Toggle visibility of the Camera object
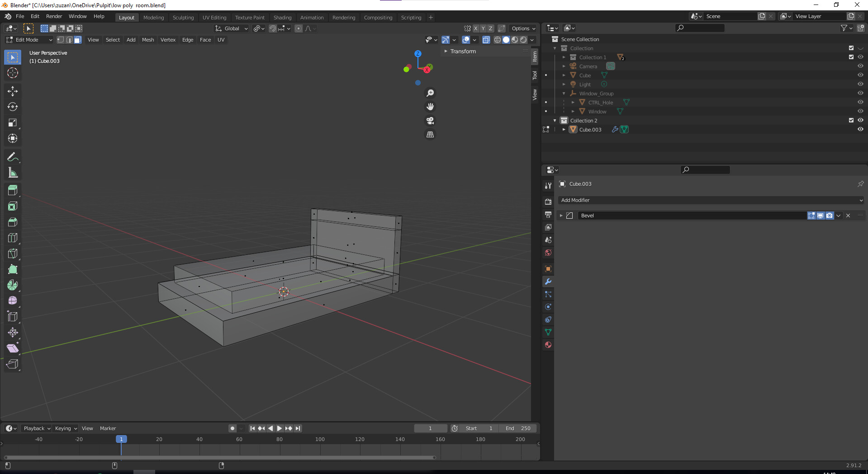Image resolution: width=868 pixels, height=474 pixels. pyautogui.click(x=860, y=66)
